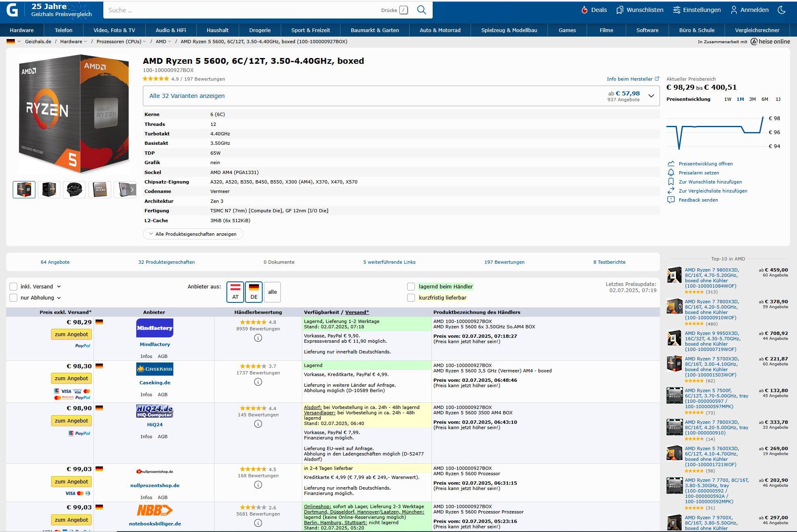Open Hardware category menu
Image resolution: width=797 pixels, height=532 pixels.
click(x=22, y=30)
